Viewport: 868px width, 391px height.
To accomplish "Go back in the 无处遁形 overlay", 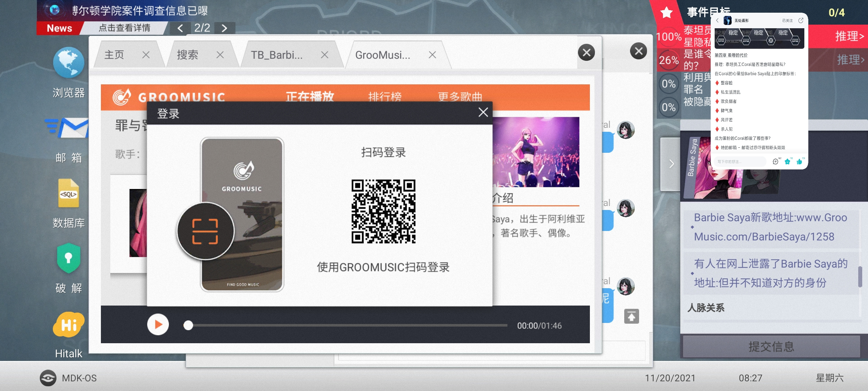I will (x=717, y=21).
